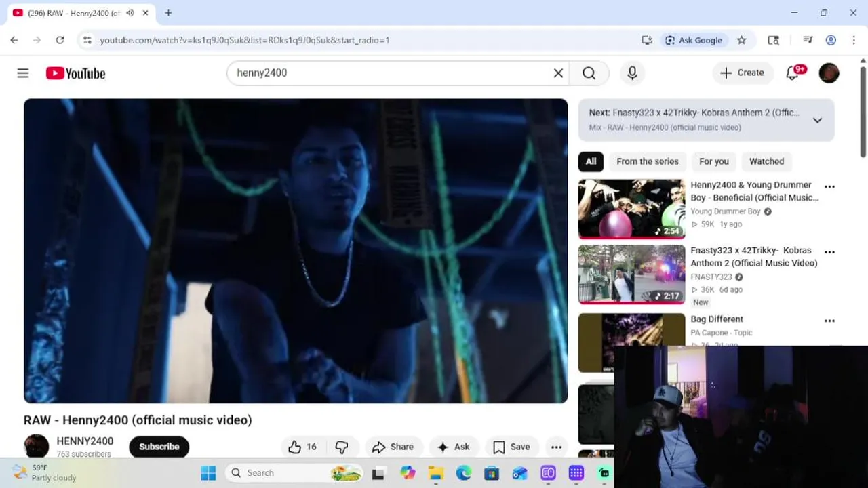Open the YouTube hamburger guide menu
Viewport: 868px width, 488px height.
tap(23, 73)
